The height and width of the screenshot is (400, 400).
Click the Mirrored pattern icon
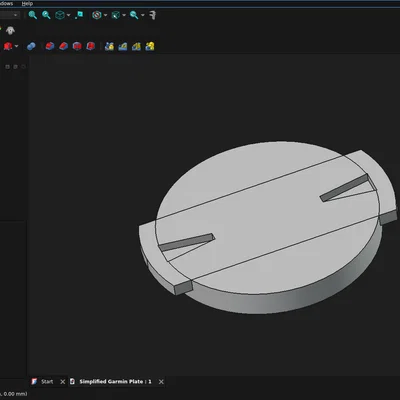click(109, 46)
